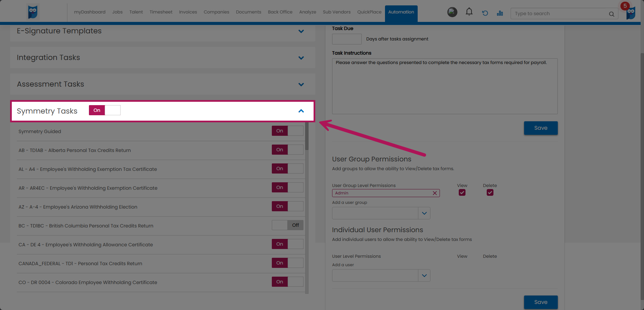Click BC - TD1BC row label
Screen dimensions: 644x310
86,226
